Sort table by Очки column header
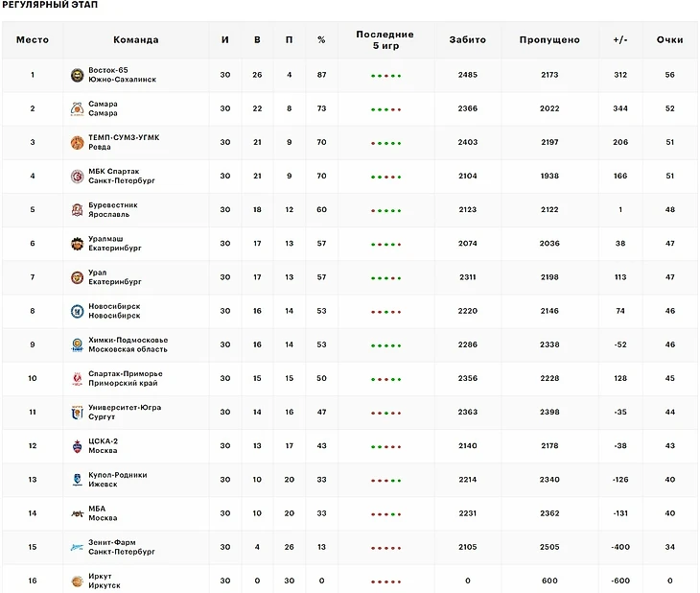Viewport: 700px width, 593px height. tap(669, 40)
